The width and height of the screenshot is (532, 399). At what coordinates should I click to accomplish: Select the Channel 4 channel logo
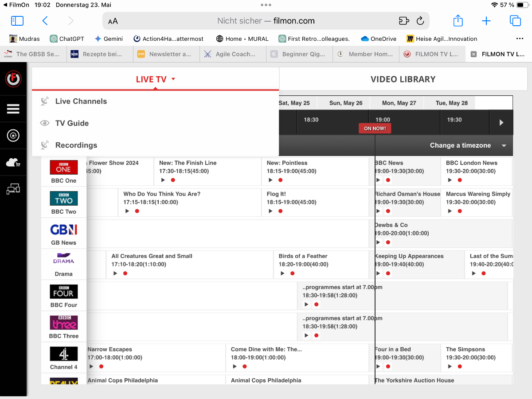pos(64,353)
